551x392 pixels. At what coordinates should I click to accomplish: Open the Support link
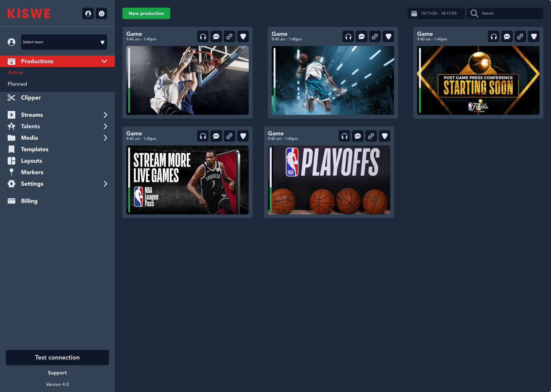57,373
